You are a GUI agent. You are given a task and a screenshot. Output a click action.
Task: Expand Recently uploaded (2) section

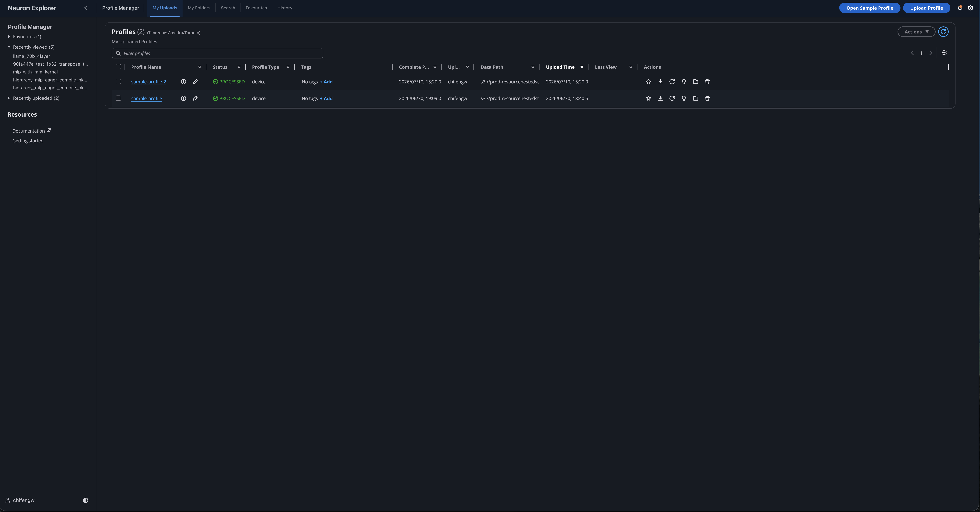click(9, 98)
